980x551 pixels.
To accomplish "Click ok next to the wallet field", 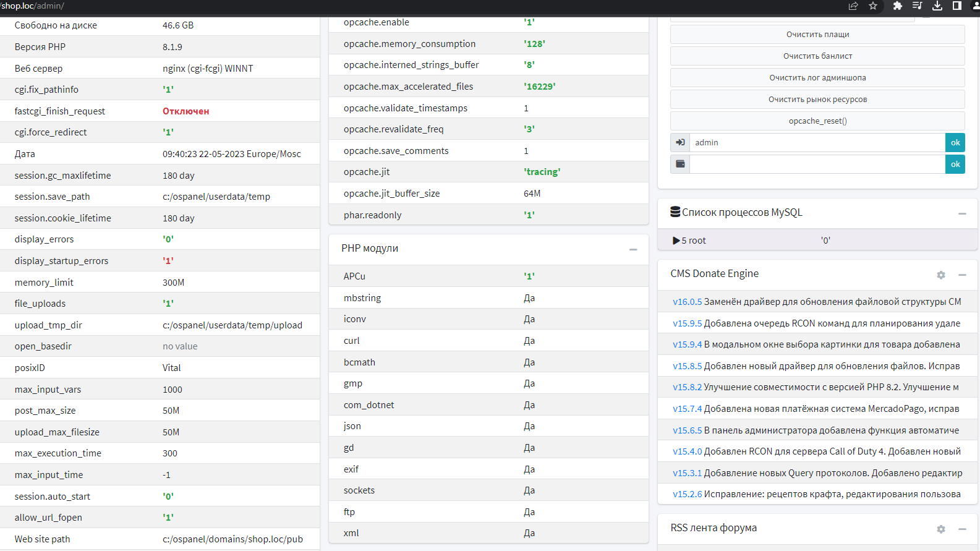I will coord(955,164).
